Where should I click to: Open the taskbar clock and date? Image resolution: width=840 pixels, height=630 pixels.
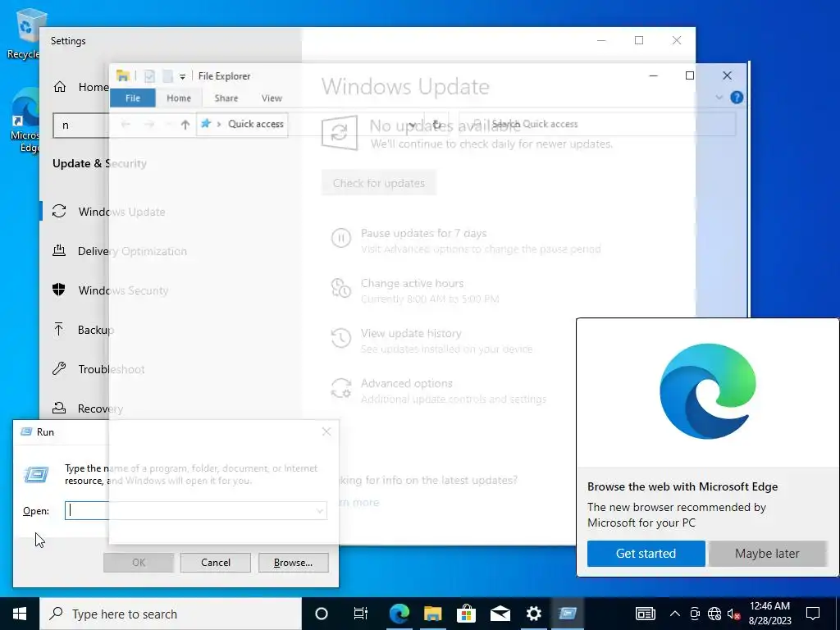coord(769,614)
